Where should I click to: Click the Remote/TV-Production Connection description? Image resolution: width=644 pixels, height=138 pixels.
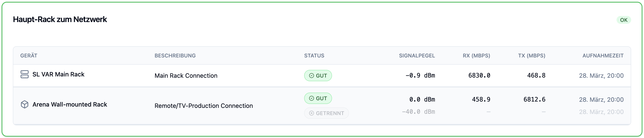(204, 106)
